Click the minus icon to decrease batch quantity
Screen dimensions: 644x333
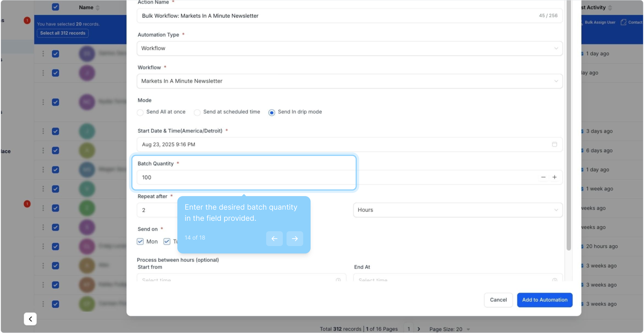543,177
